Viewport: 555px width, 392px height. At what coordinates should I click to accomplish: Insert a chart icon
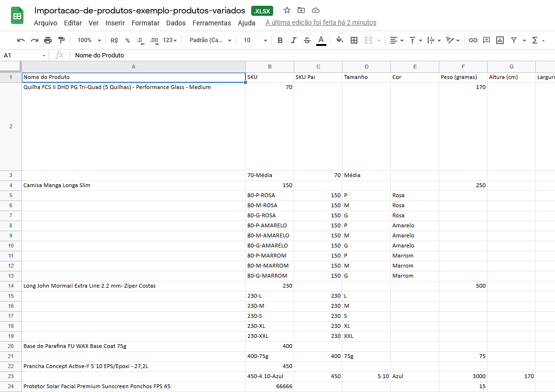(500, 40)
